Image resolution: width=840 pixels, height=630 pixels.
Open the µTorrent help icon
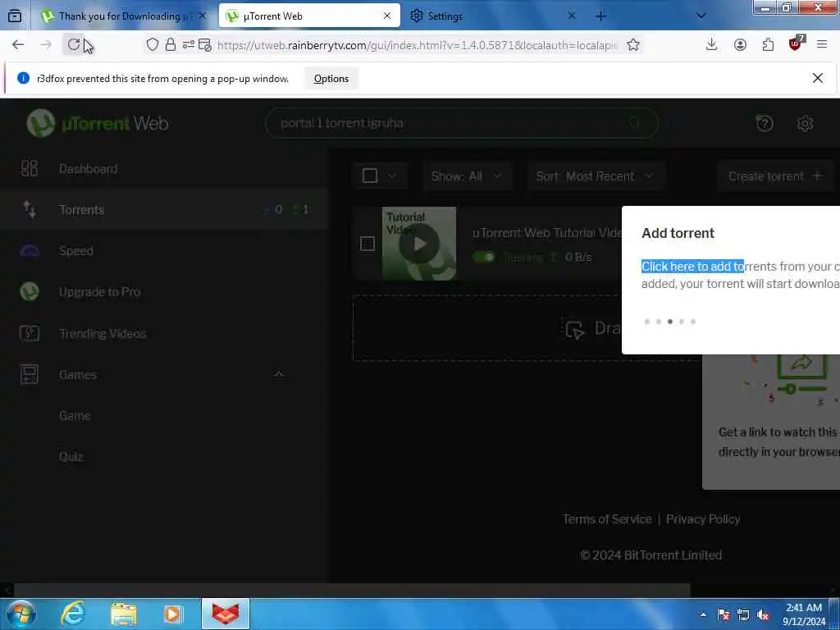[x=765, y=124]
